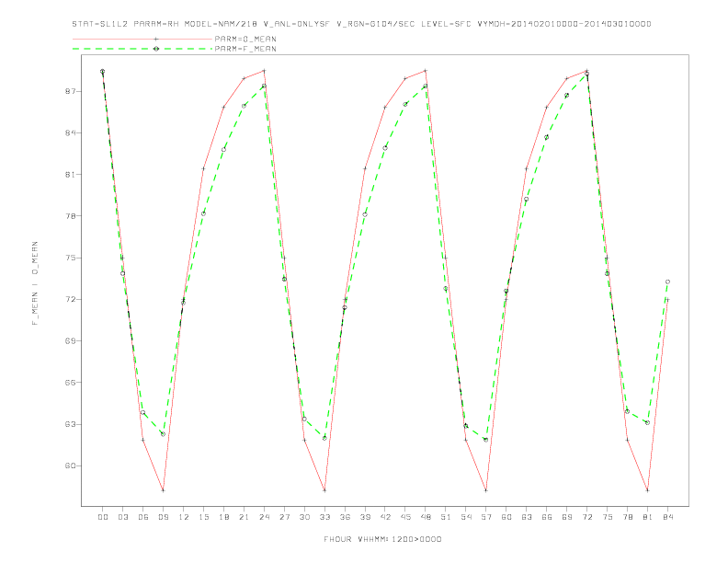Click the x-axis tick label 54
This screenshot has width=728, height=563.
pyautogui.click(x=466, y=517)
